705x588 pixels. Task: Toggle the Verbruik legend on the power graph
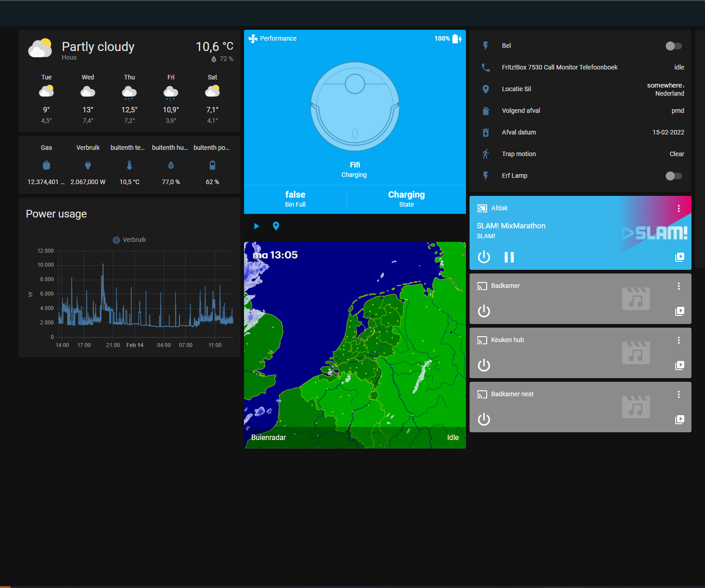tap(129, 240)
